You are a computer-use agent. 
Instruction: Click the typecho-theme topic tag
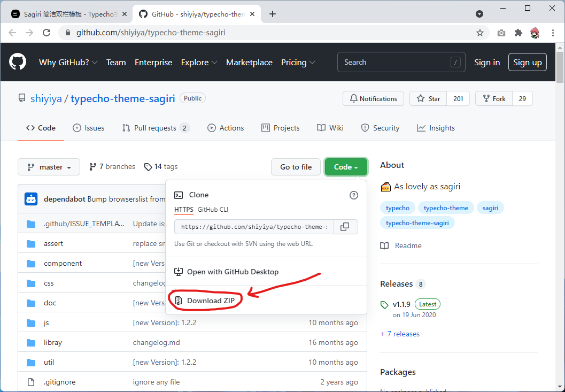446,208
